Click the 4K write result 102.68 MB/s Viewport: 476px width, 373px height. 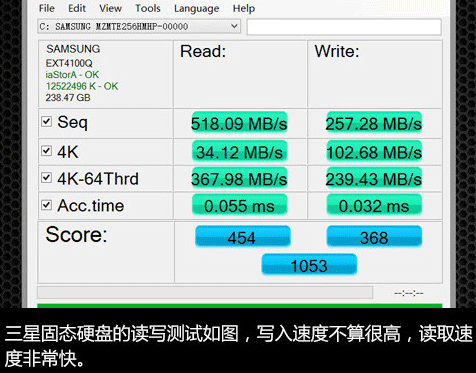pos(374,152)
